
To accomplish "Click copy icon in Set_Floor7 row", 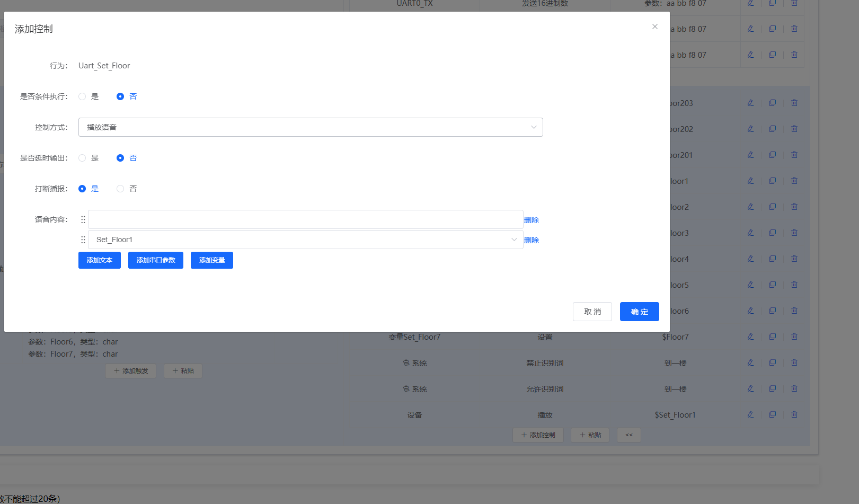I will (x=772, y=337).
